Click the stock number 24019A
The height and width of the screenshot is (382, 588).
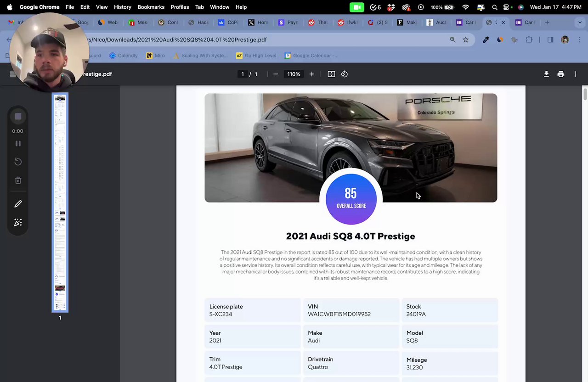coord(416,314)
